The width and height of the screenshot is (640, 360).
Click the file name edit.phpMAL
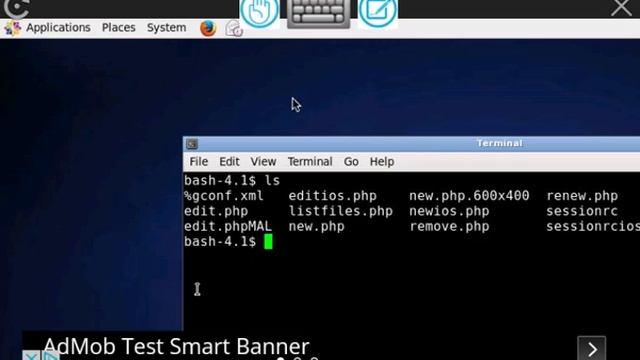[228, 227]
